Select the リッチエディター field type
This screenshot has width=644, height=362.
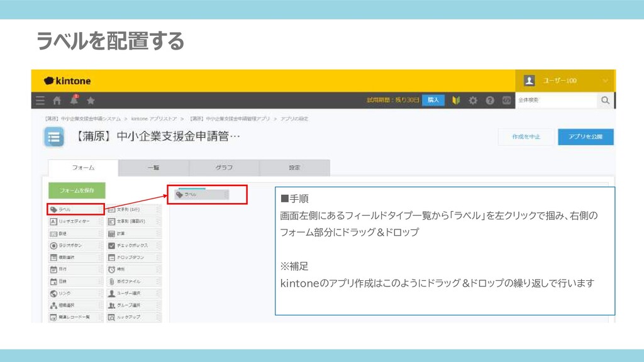click(x=75, y=221)
